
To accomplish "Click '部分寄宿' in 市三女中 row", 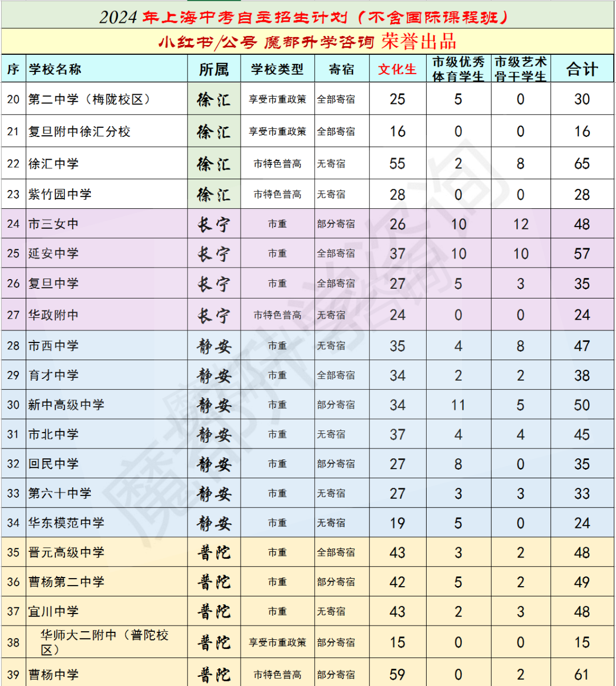I will point(336,224).
